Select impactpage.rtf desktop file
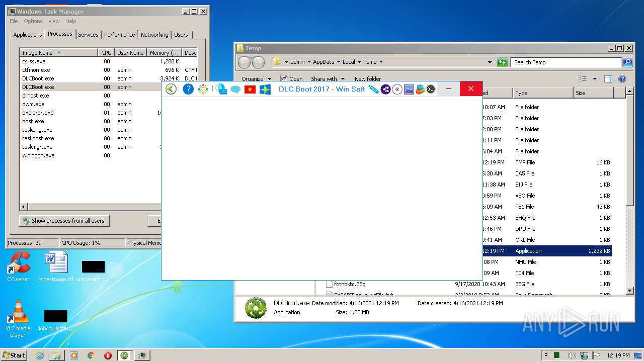Image resolution: width=644 pixels, height=362 pixels. point(56,266)
